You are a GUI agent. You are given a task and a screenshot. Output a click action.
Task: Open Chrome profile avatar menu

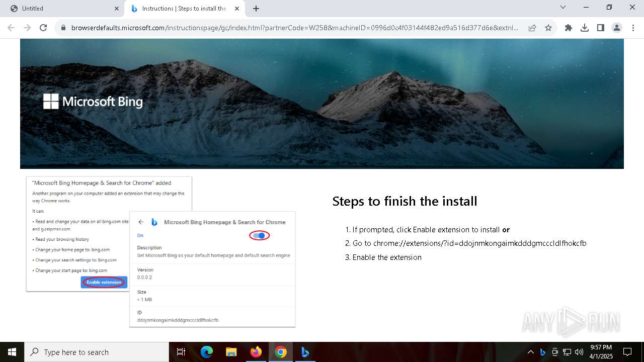tap(617, 28)
